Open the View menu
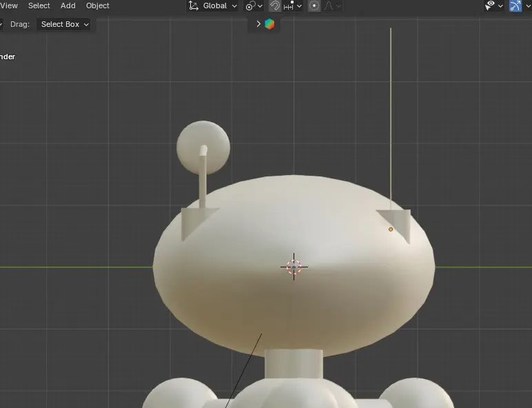 click(x=9, y=6)
